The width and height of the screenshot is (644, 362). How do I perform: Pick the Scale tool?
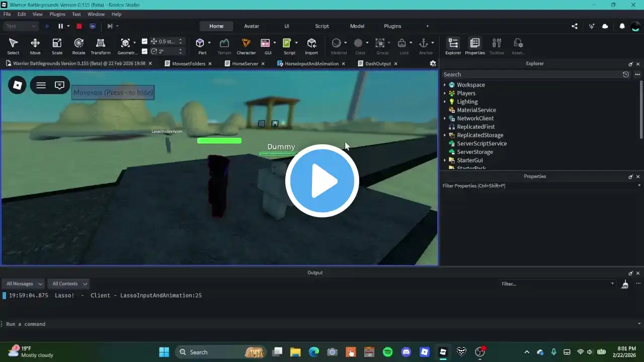(57, 46)
